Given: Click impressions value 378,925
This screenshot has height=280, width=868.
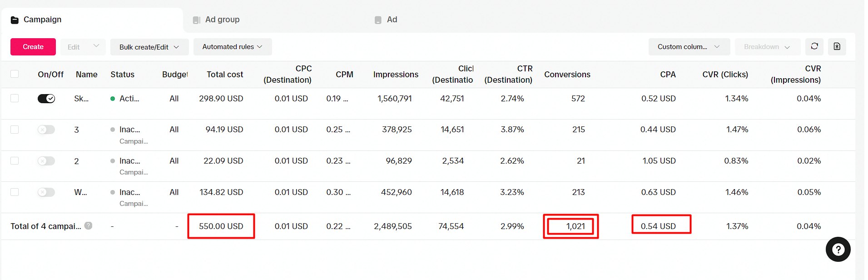Looking at the screenshot, I should point(397,130).
